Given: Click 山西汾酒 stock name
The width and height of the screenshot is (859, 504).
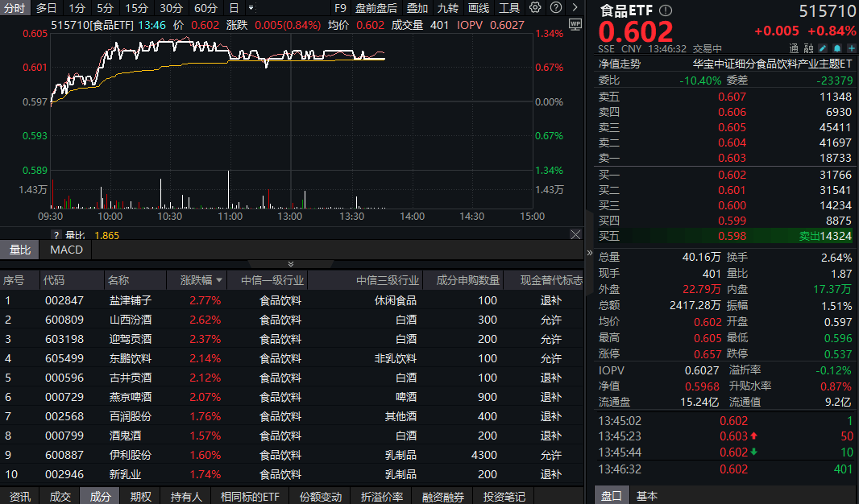Looking at the screenshot, I should point(130,320).
